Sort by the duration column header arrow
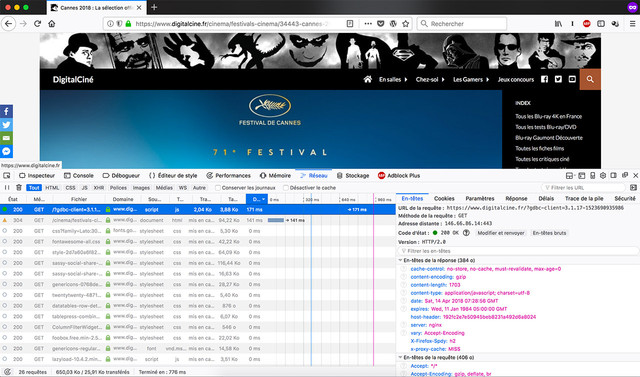The width and height of the screenshot is (640, 377). (x=264, y=199)
